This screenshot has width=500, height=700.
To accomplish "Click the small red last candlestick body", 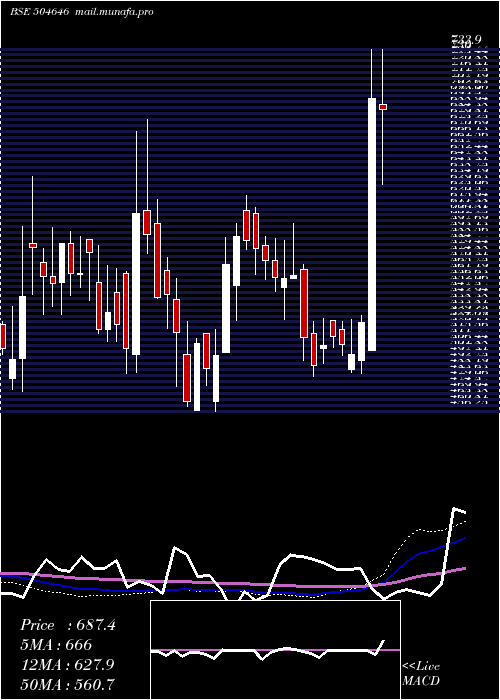I will tap(383, 107).
